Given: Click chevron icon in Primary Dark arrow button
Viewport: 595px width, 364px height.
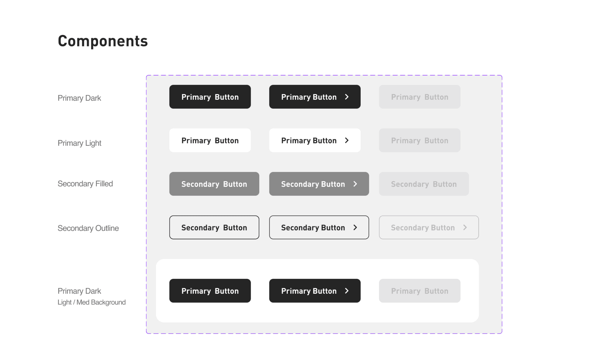Looking at the screenshot, I should (347, 97).
